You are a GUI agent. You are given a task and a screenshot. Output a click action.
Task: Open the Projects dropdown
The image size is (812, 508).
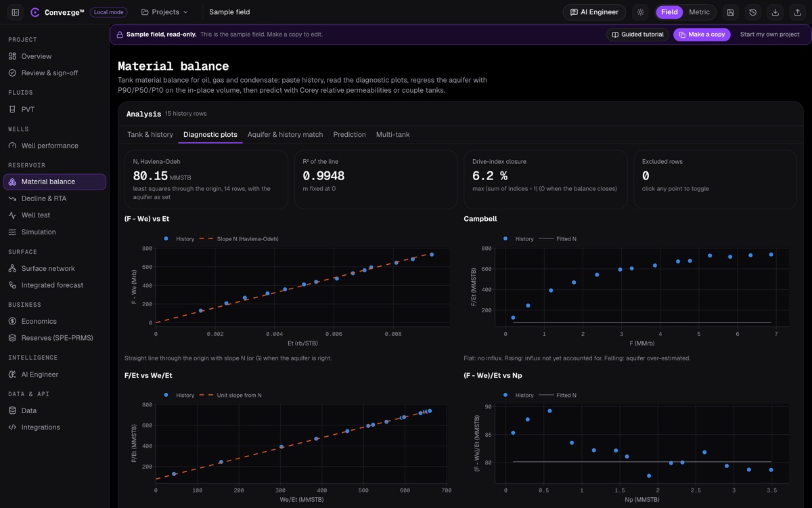click(164, 12)
